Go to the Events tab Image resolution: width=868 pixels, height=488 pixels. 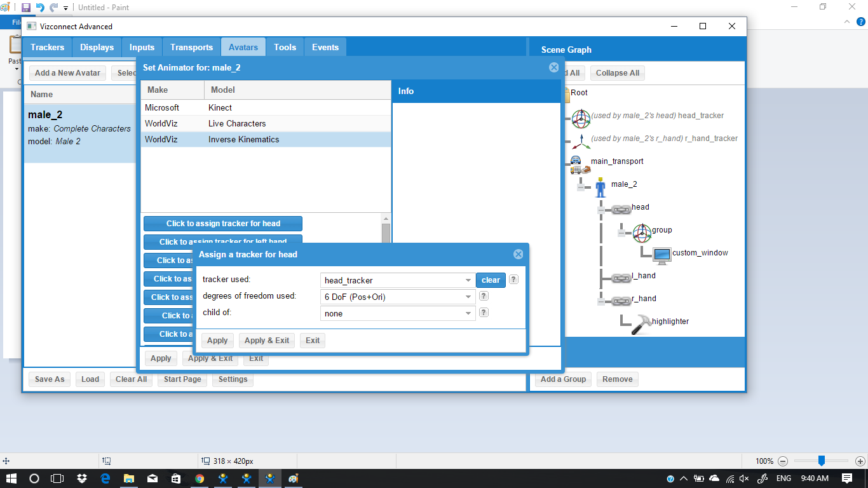[325, 47]
